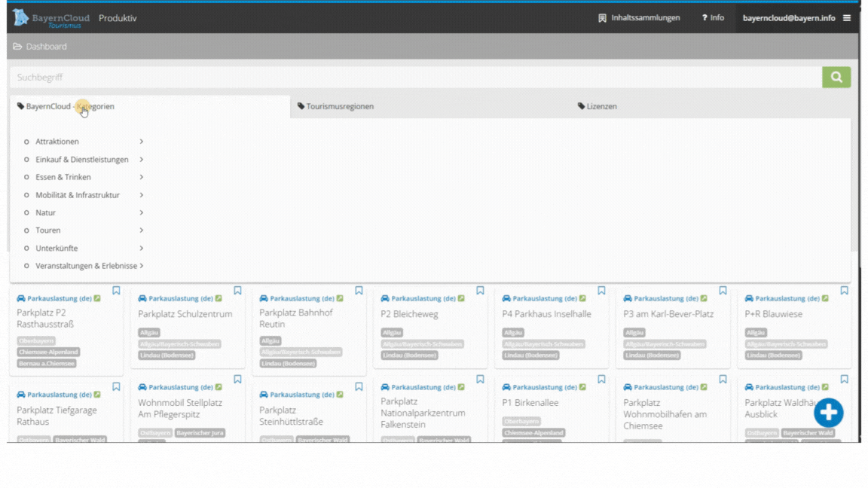Screen dimensions: 868x488
Task: Bookmark the P1 Birkenallee card
Action: [602, 380]
